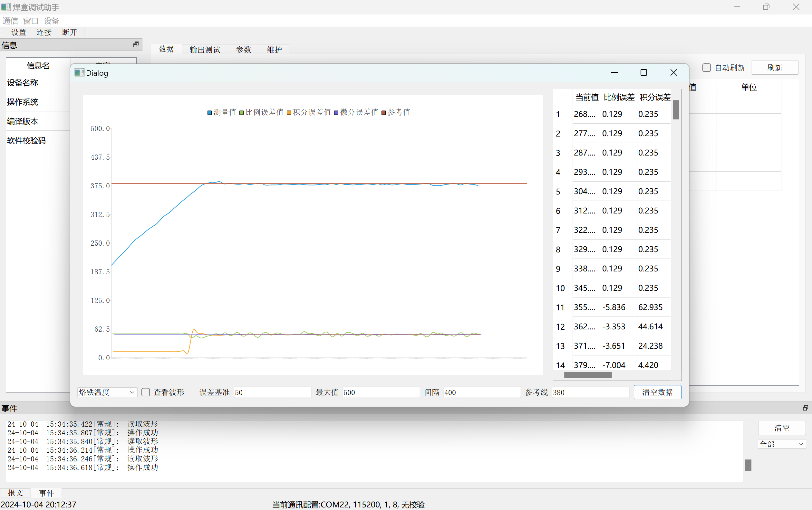Toggle the 微分误差值 purple legend marker
The width and height of the screenshot is (812, 510).
(336, 112)
